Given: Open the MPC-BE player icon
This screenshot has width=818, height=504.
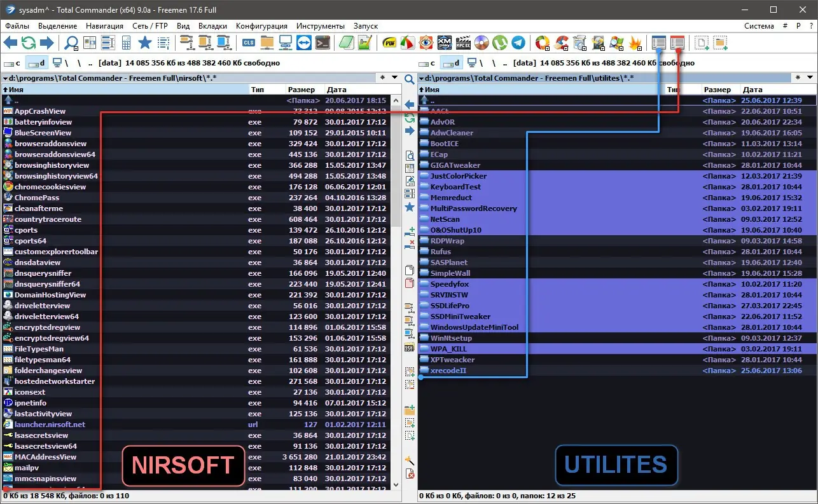Looking at the screenshot, I should click(x=464, y=43).
